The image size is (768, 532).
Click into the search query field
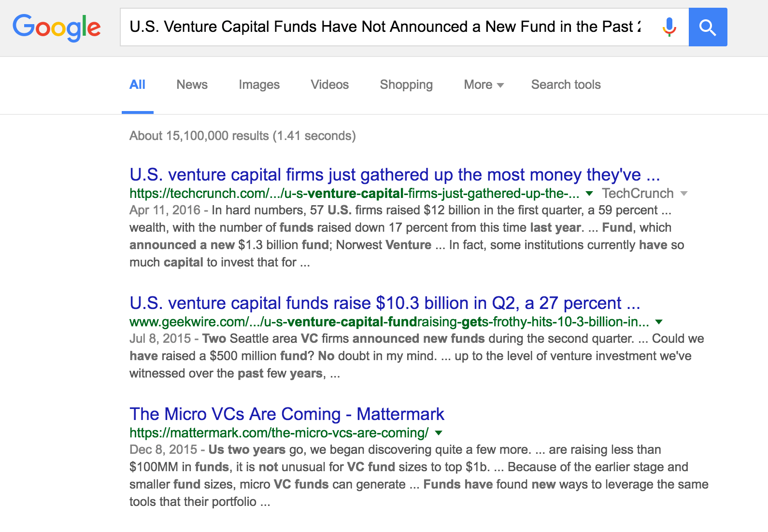385,27
